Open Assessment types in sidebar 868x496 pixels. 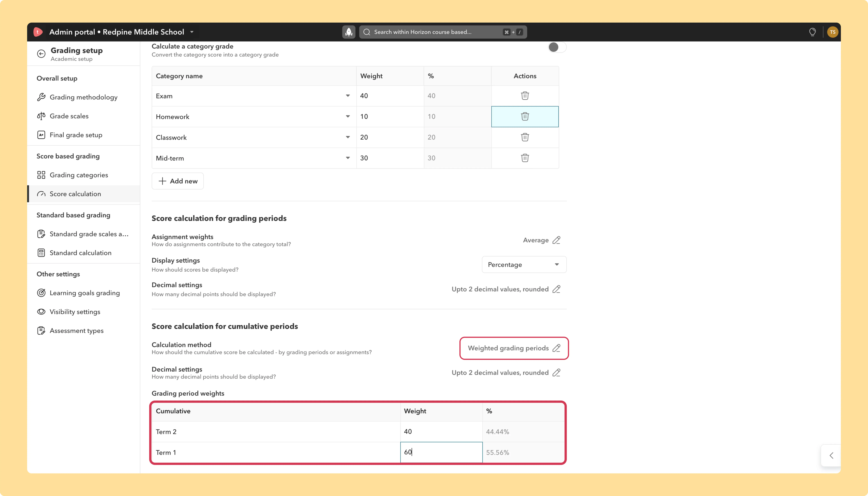coord(83,331)
